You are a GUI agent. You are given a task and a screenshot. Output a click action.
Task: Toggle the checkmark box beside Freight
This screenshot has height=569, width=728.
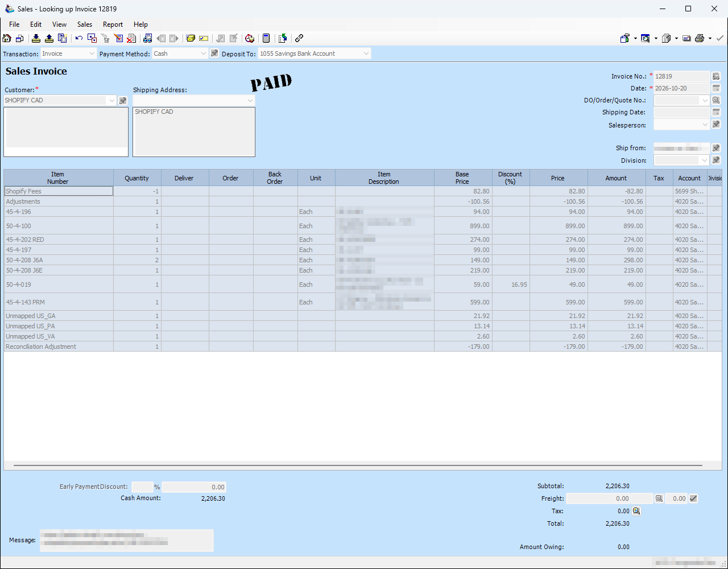coord(693,498)
